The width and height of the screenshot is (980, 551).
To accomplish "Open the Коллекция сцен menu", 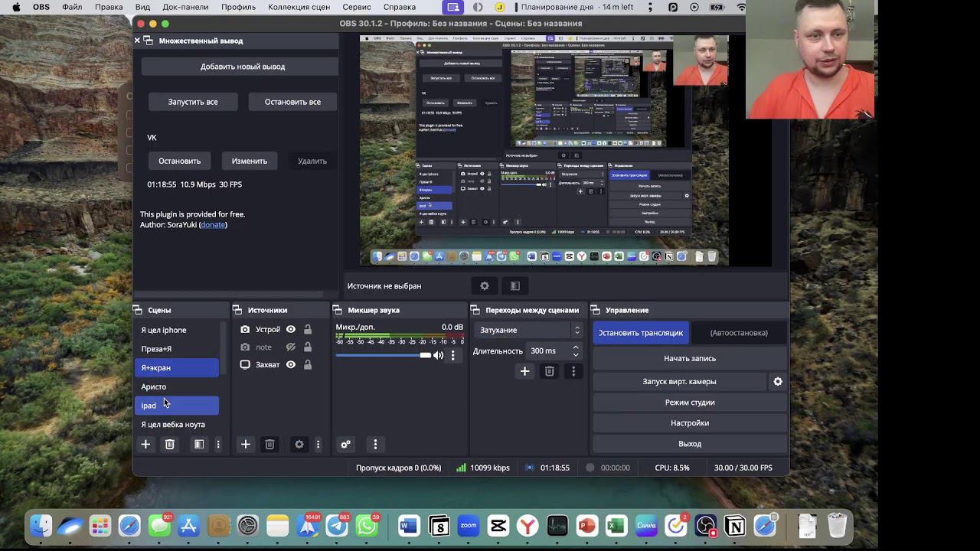I will point(299,7).
